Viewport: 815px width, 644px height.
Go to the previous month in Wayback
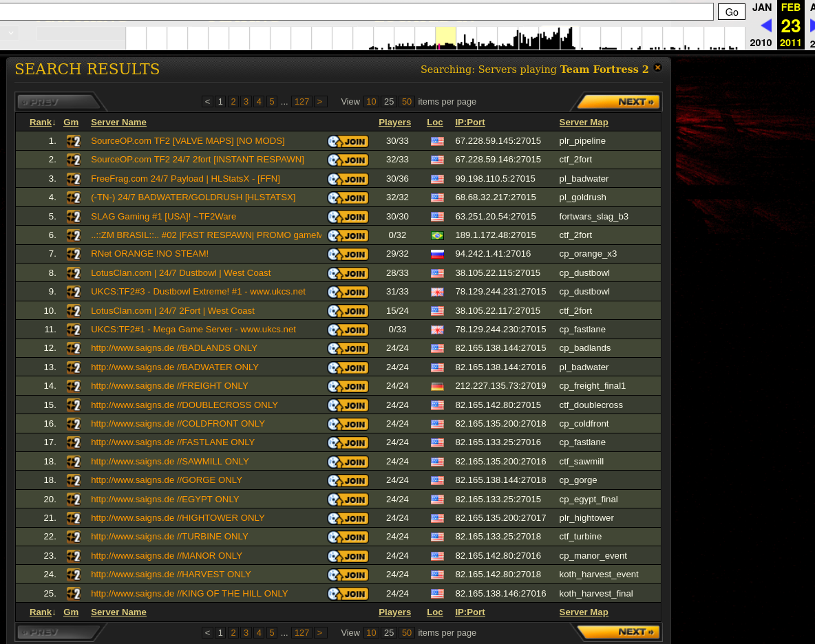tap(765, 25)
